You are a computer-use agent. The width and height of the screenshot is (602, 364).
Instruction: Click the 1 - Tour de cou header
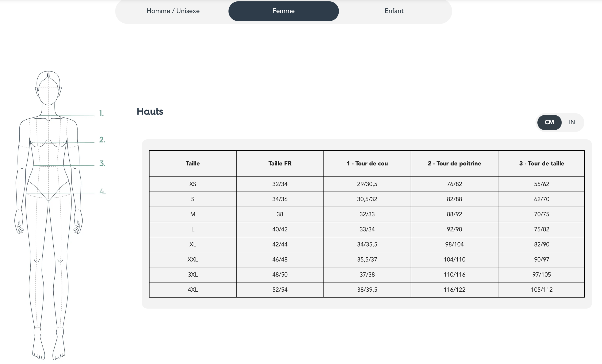pyautogui.click(x=367, y=164)
